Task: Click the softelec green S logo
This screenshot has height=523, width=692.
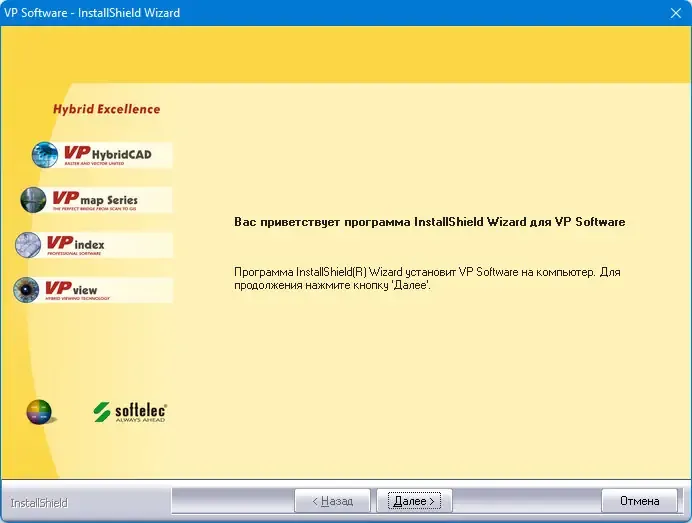Action: point(102,412)
